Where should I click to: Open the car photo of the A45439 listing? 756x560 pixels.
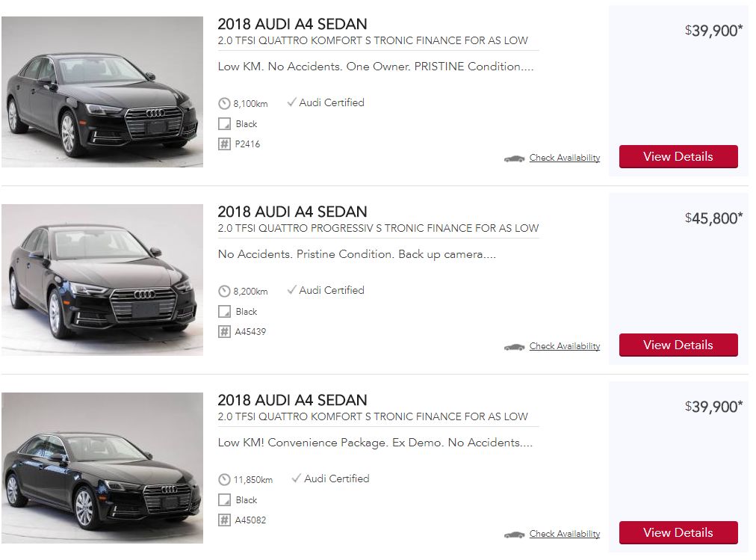102,280
